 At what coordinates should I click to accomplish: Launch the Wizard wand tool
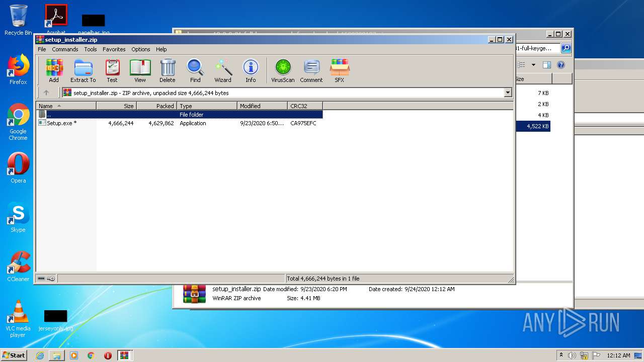(223, 70)
